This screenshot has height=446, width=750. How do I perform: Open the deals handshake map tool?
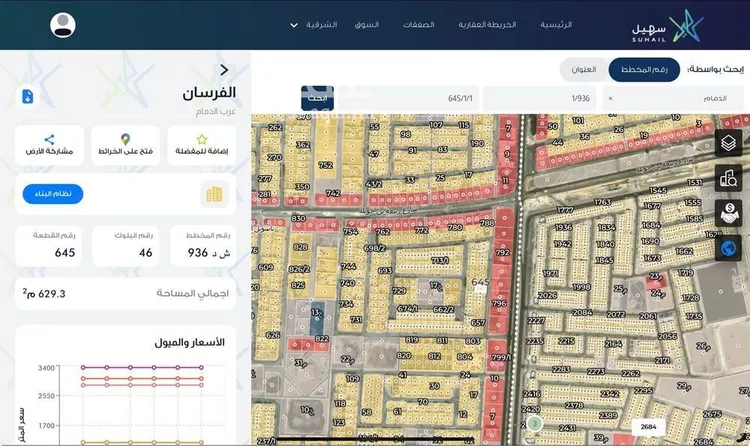click(728, 213)
